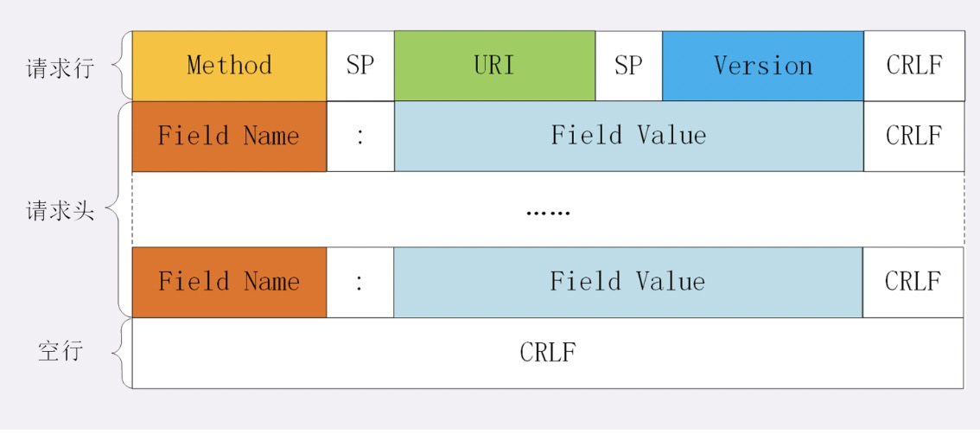Click the SP box after Method
The width and height of the screenshot is (980, 434).
coord(360,66)
